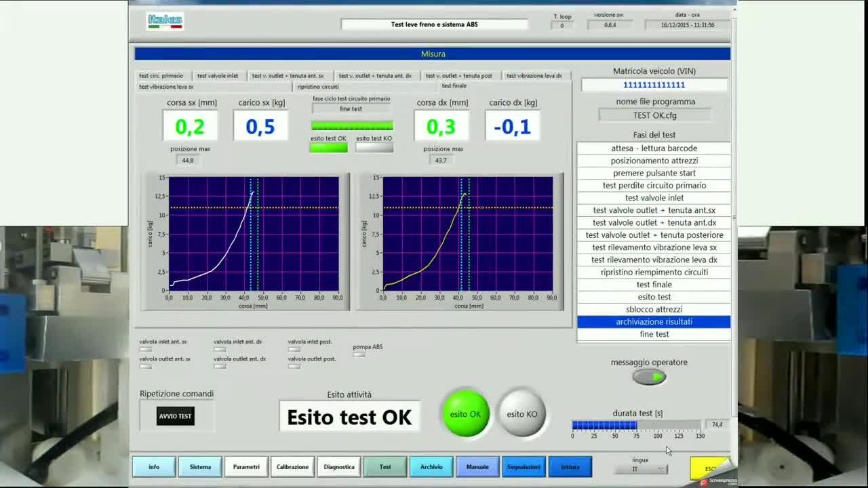Switch to Manuale mode
868x488 pixels.
click(x=477, y=466)
